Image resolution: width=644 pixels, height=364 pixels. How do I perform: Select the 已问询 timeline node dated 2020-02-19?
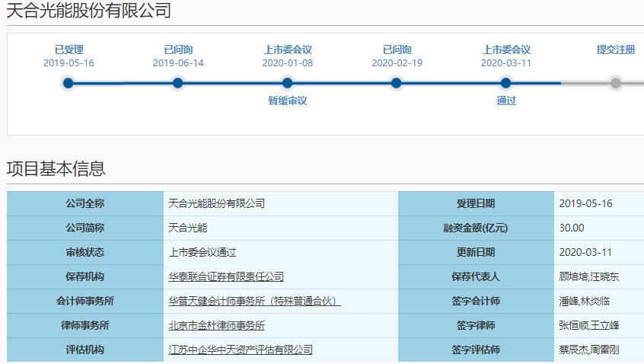click(397, 83)
